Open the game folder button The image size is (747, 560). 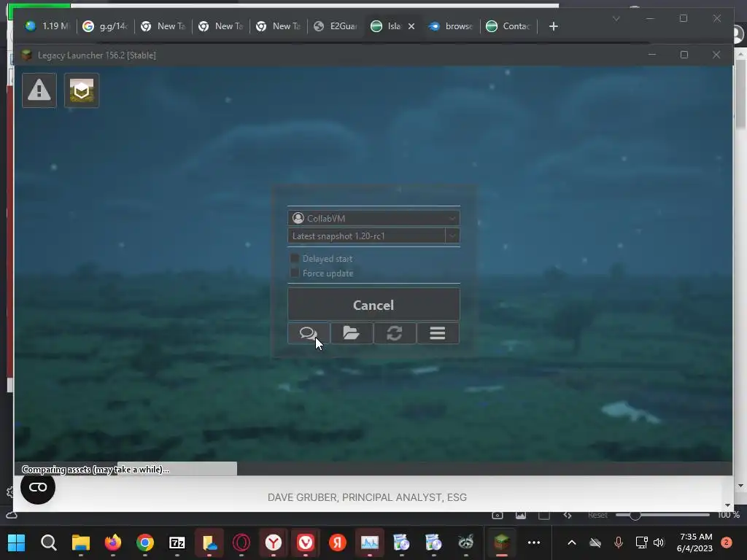click(x=352, y=332)
